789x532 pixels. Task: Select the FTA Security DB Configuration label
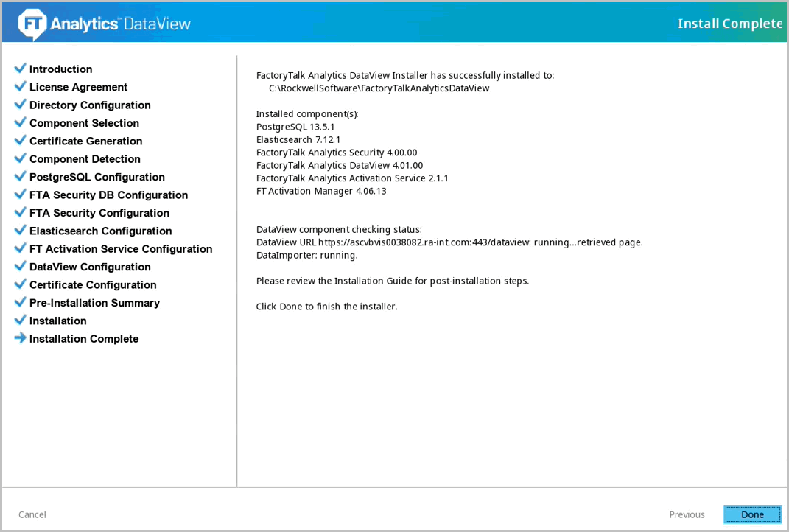pyautogui.click(x=109, y=195)
